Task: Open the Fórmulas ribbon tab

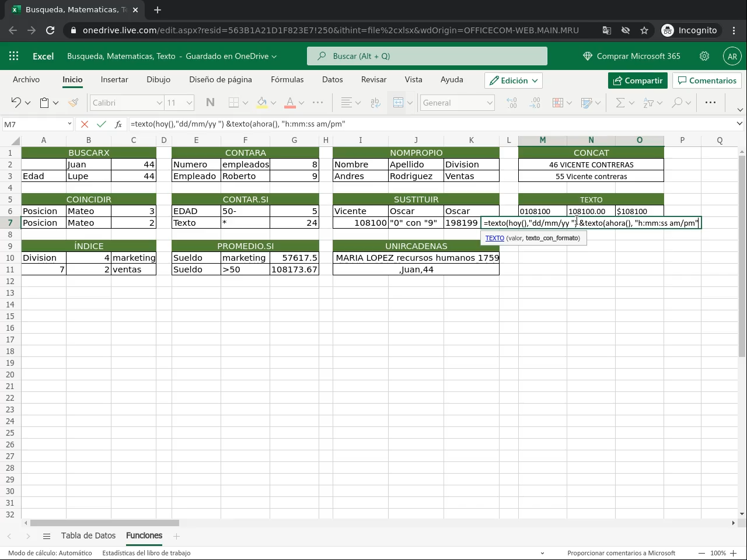Action: pyautogui.click(x=287, y=79)
